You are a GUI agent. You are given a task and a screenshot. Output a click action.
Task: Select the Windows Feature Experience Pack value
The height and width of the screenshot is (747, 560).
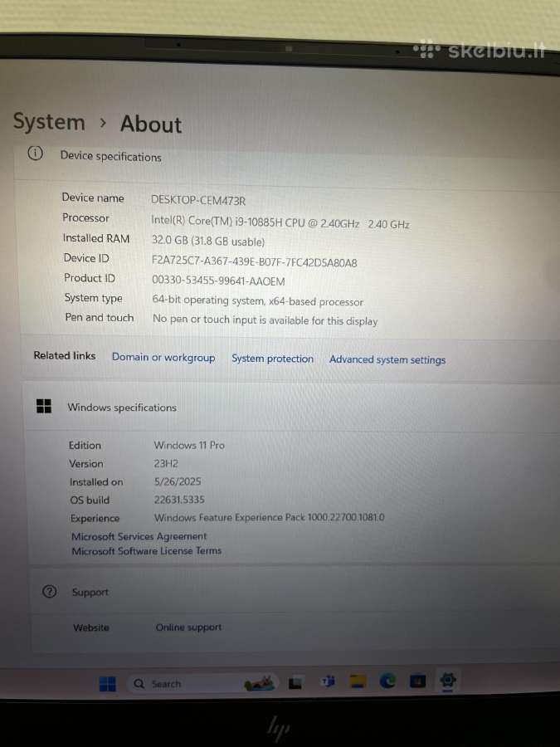pyautogui.click(x=269, y=517)
